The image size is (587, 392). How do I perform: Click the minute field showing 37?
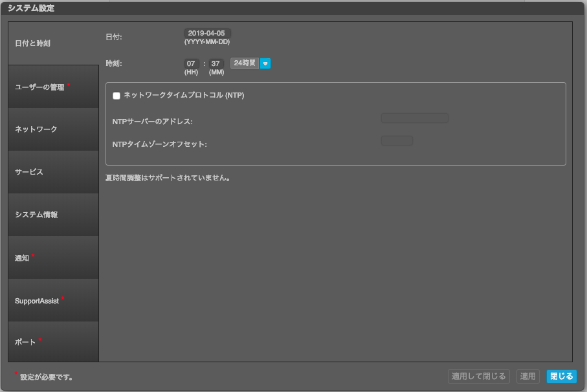tap(216, 63)
